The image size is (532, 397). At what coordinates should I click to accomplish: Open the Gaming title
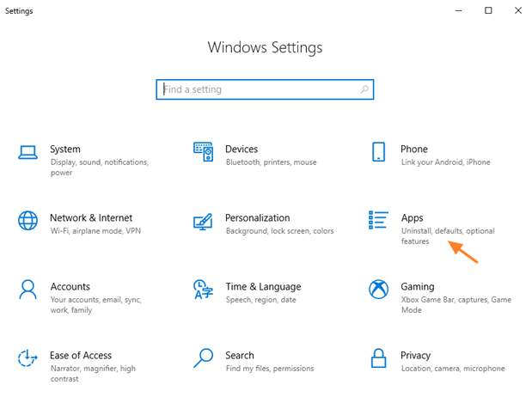click(418, 287)
